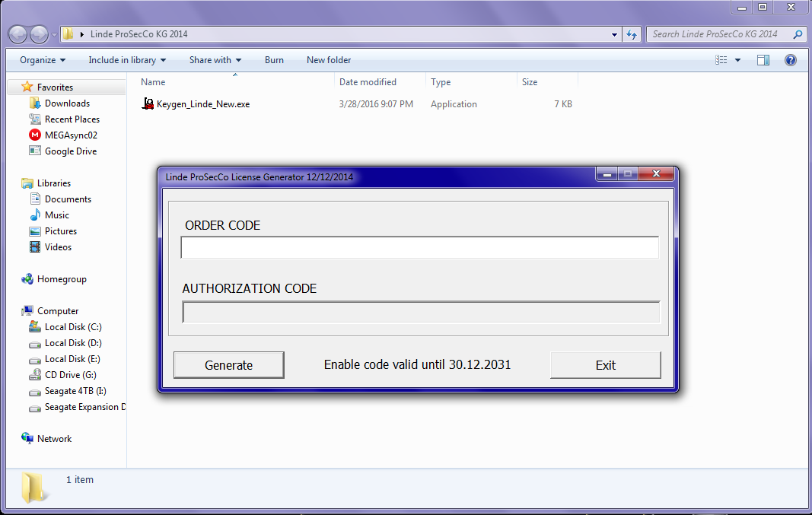The width and height of the screenshot is (812, 515).
Task: Select Libraries in navigation pane
Action: [x=54, y=183]
